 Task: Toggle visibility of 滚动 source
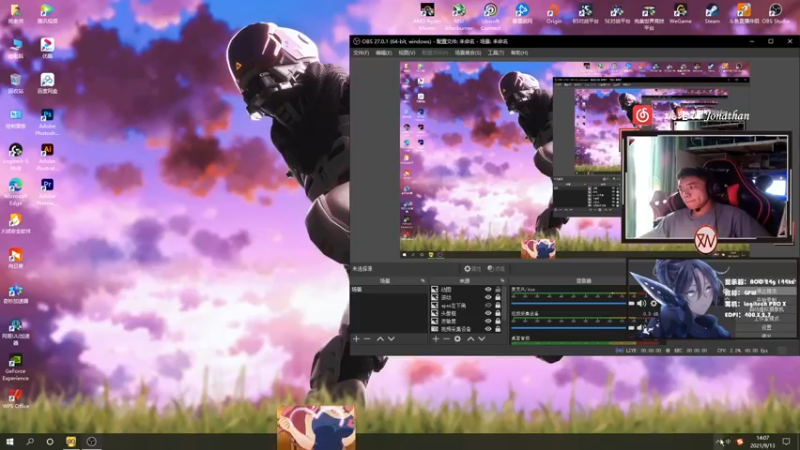coord(488,297)
